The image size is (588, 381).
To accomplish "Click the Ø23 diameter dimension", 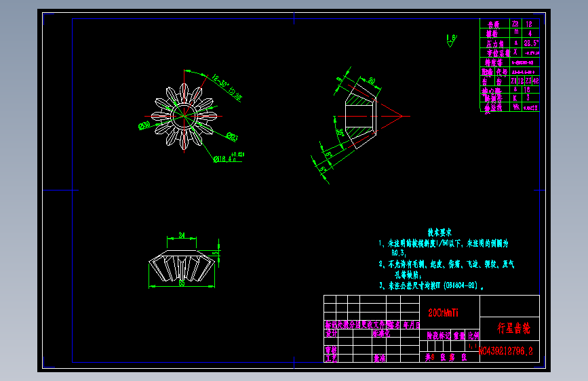I will 232,137.
